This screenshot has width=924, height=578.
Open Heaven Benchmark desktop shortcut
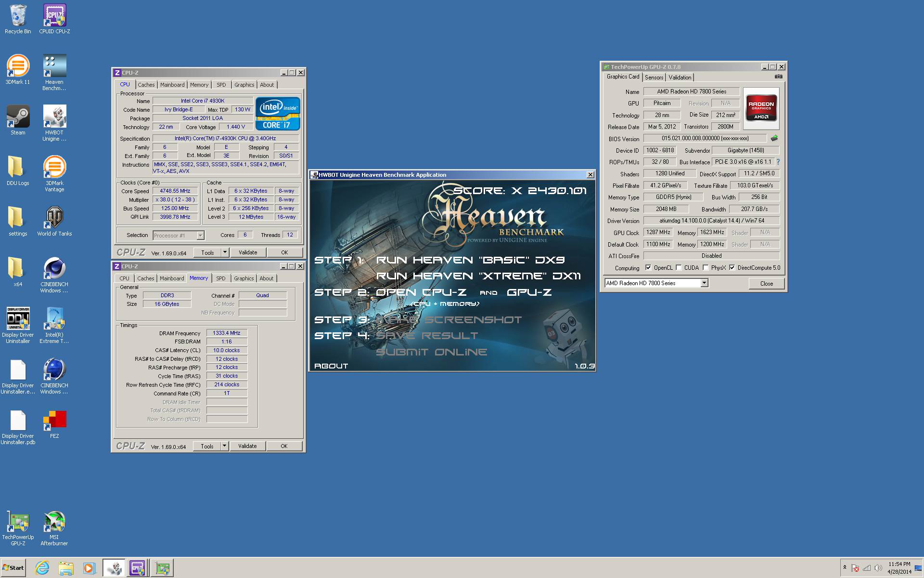click(54, 72)
